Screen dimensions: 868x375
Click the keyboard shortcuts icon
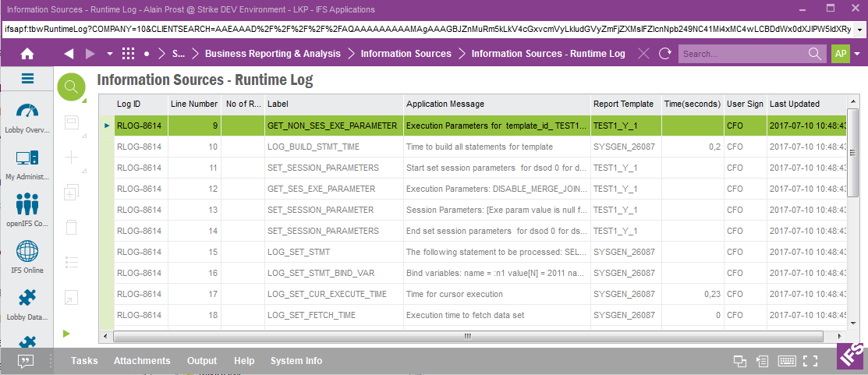tap(786, 361)
